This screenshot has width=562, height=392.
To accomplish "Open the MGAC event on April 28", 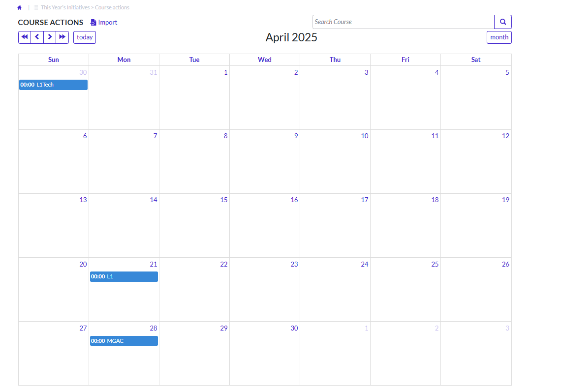I will click(x=124, y=340).
